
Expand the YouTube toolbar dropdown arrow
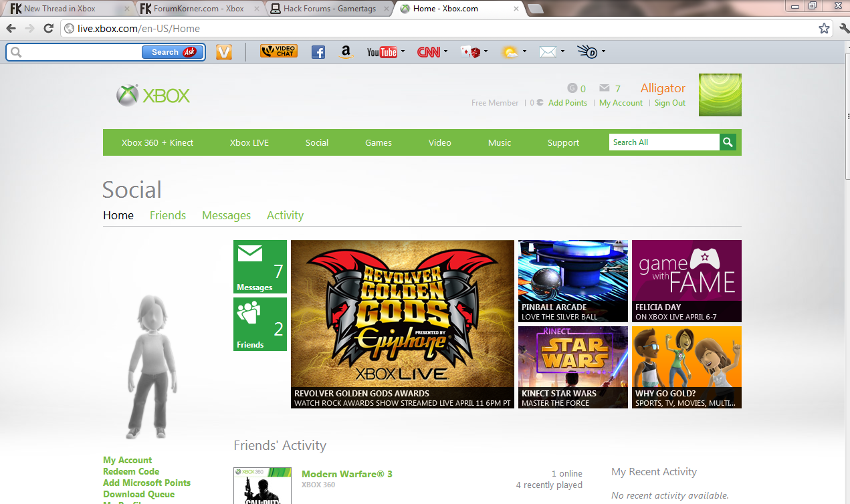[x=403, y=51]
